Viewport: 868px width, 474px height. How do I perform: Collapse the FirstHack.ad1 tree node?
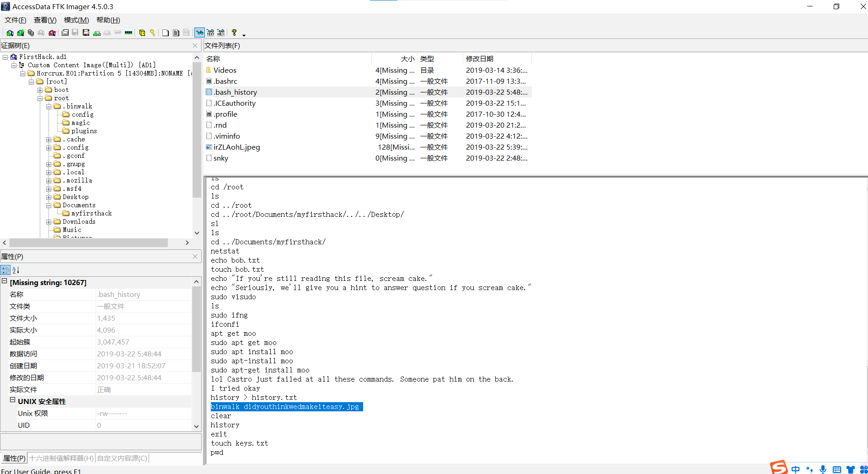tap(5, 57)
